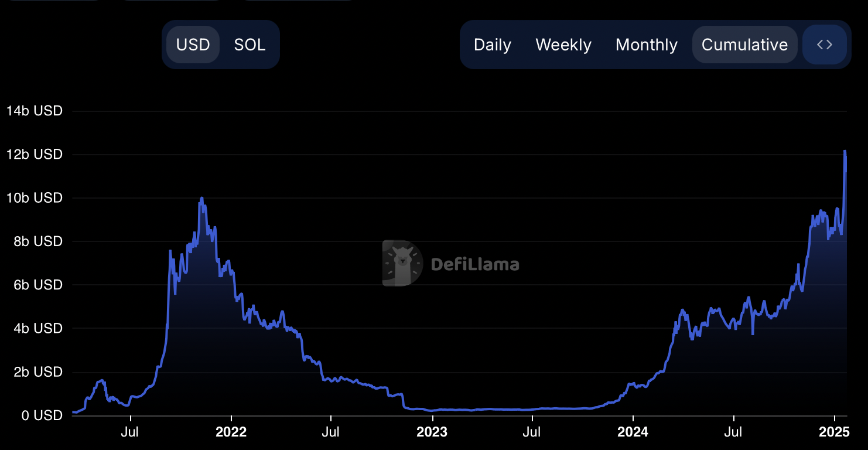The width and height of the screenshot is (868, 450).
Task: Click the 12b USD axis label
Action: (x=34, y=154)
